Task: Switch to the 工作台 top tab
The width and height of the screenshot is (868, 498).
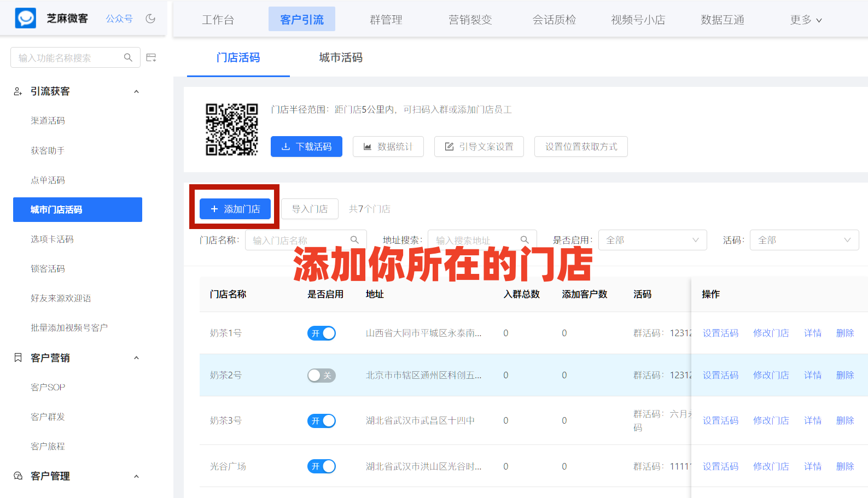Action: click(218, 20)
